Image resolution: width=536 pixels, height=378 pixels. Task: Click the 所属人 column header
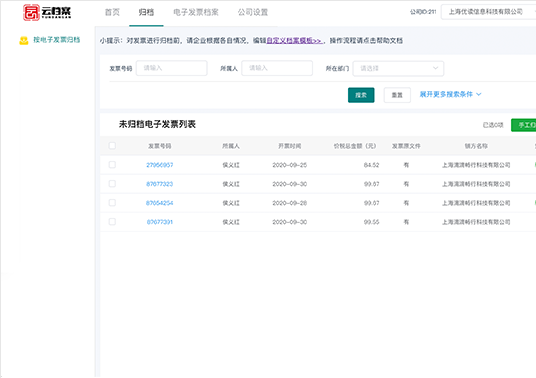231,146
